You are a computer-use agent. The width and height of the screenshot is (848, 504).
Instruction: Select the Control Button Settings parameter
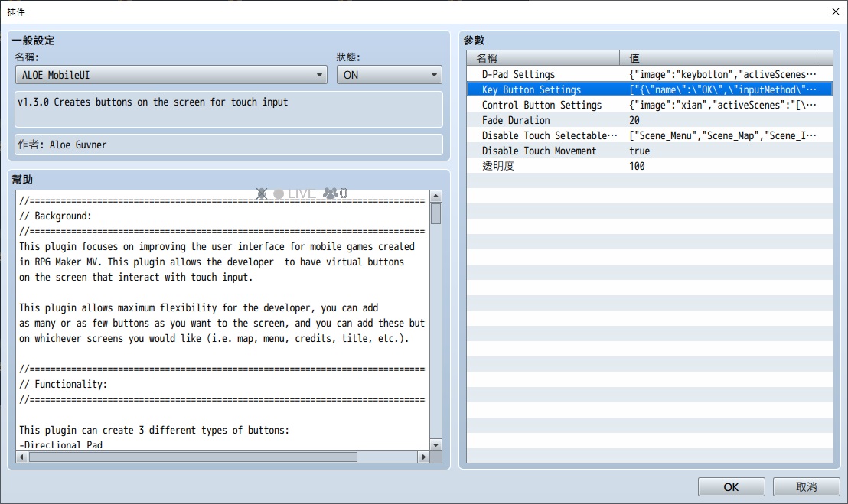tap(650, 105)
